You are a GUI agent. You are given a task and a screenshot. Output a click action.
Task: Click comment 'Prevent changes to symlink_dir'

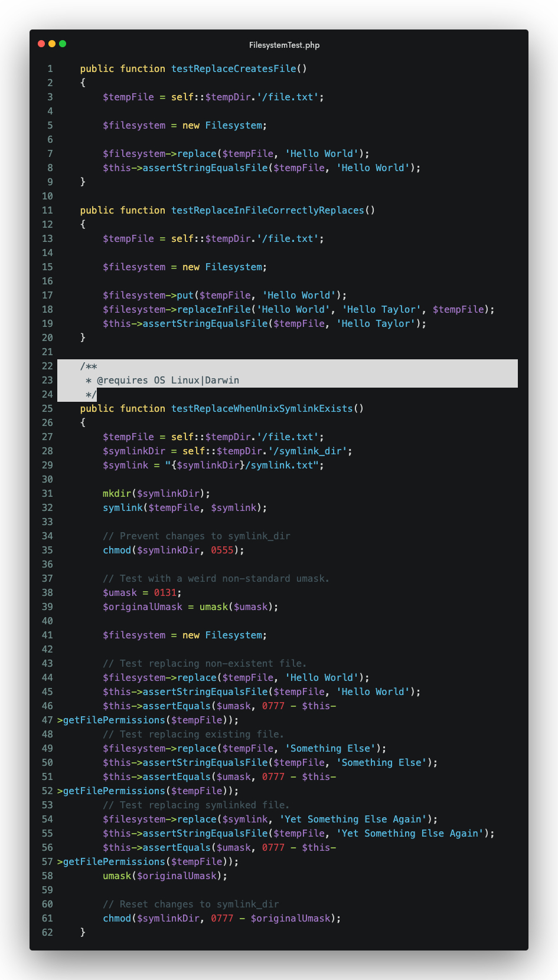[197, 536]
